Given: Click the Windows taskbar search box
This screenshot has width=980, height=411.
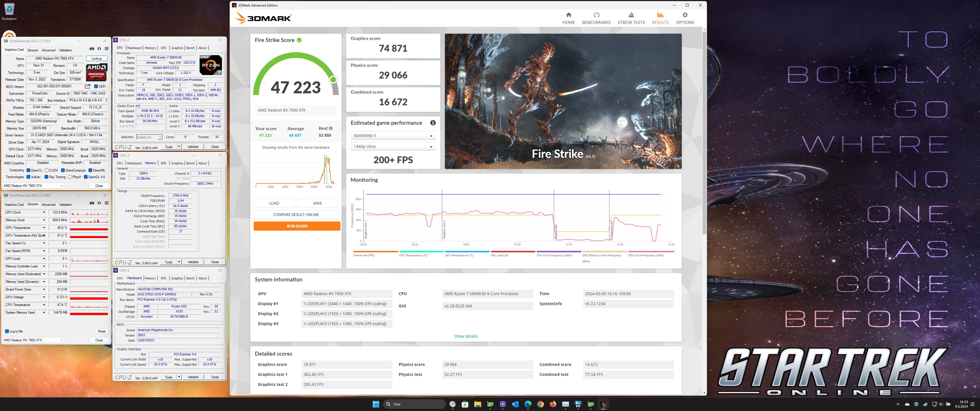Looking at the screenshot, I should (414, 404).
